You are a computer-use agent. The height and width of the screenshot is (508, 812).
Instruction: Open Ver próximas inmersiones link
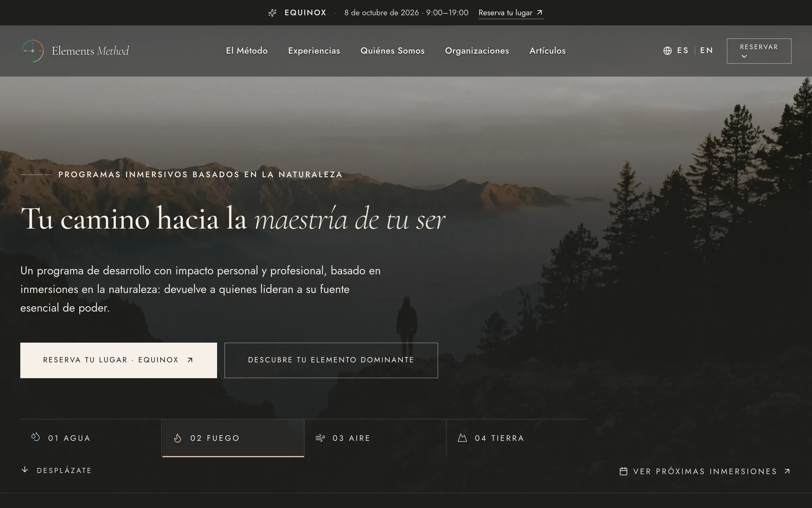tap(705, 471)
